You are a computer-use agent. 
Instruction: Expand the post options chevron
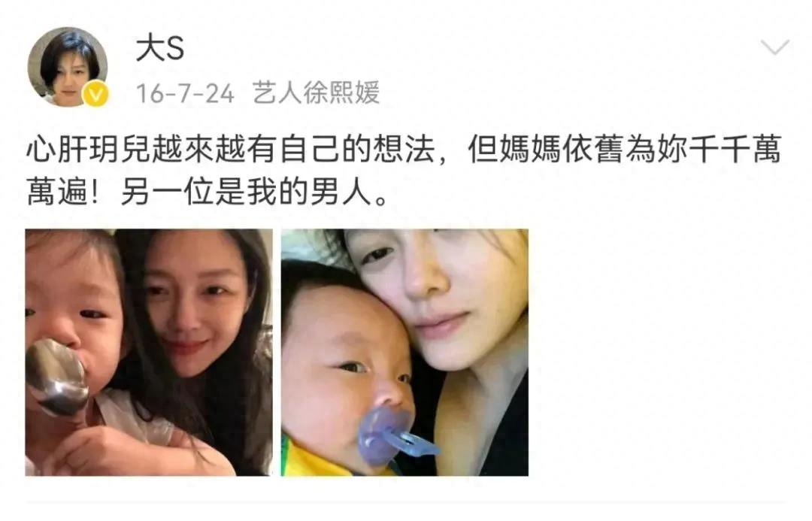click(x=775, y=47)
